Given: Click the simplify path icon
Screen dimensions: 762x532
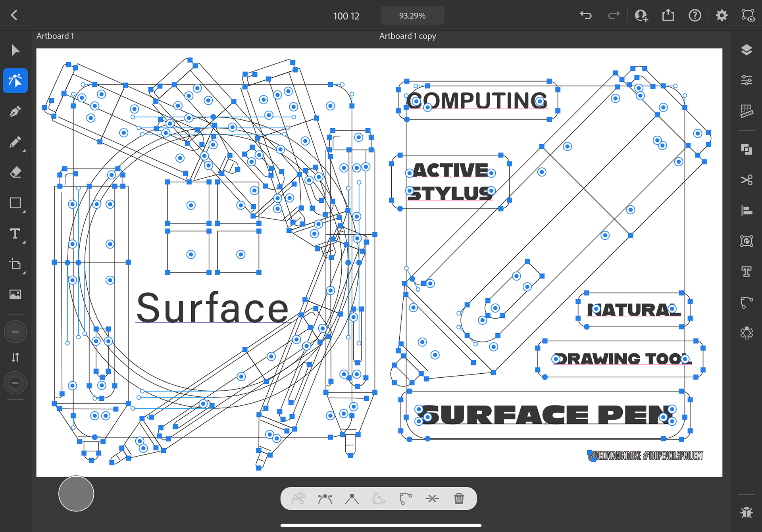Looking at the screenshot, I should point(405,498).
